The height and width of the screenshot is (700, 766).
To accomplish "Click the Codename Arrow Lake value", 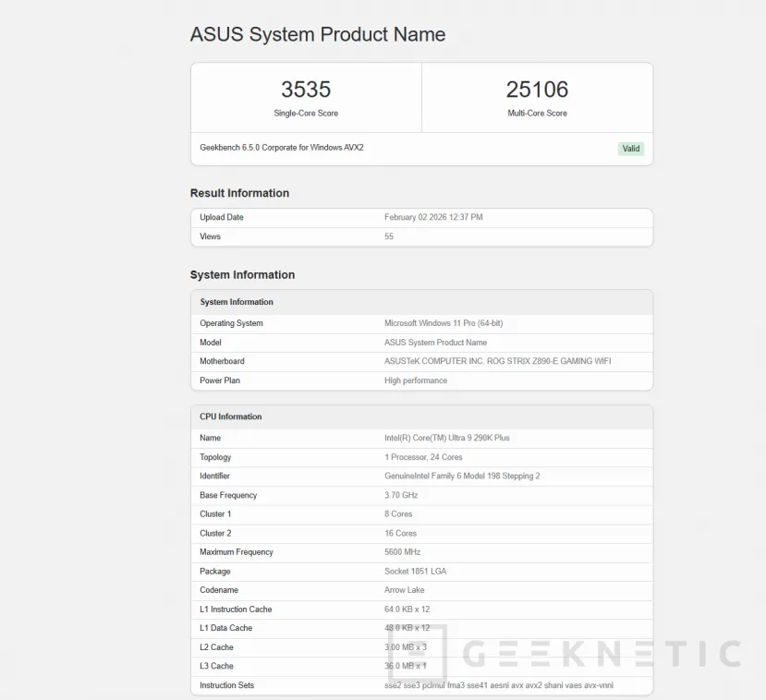I will click(406, 590).
